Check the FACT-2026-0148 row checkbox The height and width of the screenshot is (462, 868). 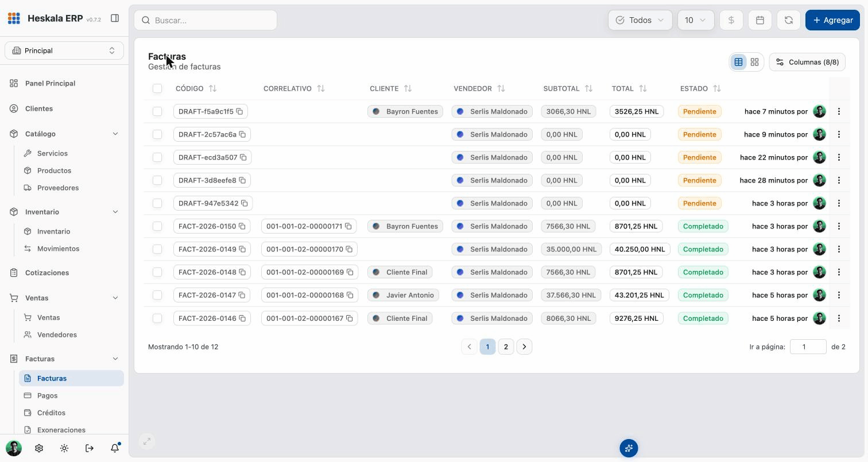coord(157,272)
